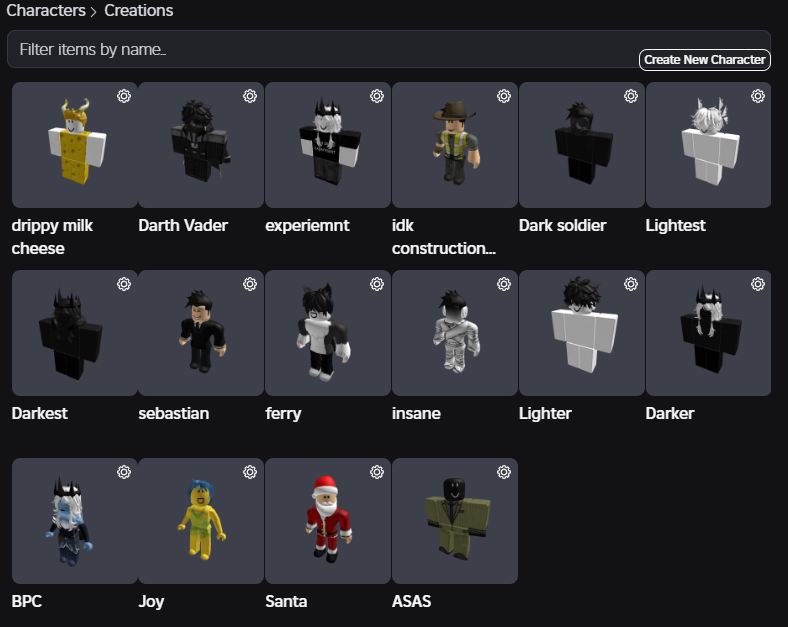Open the Lightest character settings gear
The width and height of the screenshot is (788, 627).
tap(758, 96)
